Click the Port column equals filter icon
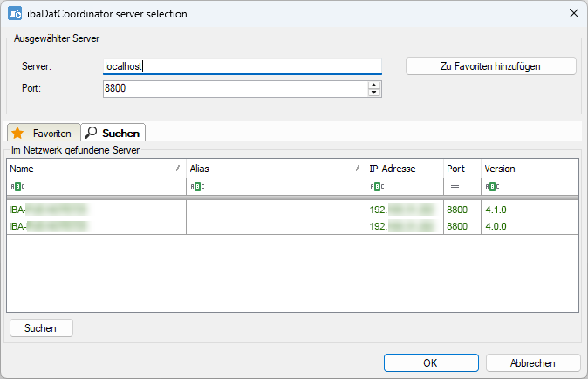 pos(455,187)
